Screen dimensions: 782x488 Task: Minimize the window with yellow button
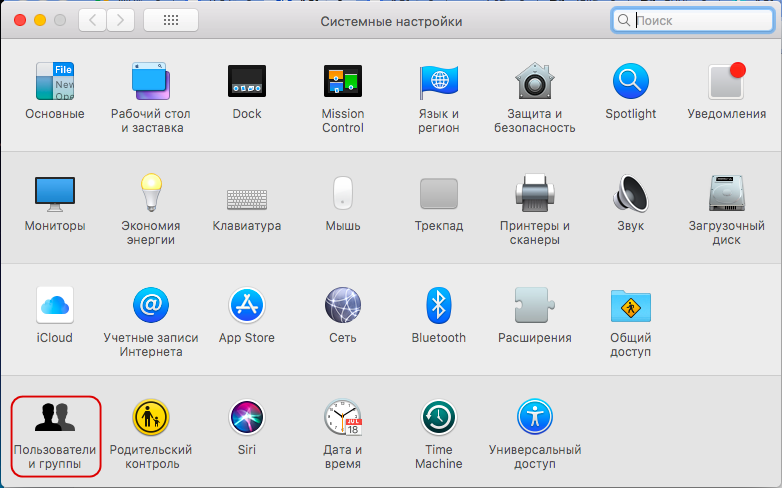[x=40, y=20]
